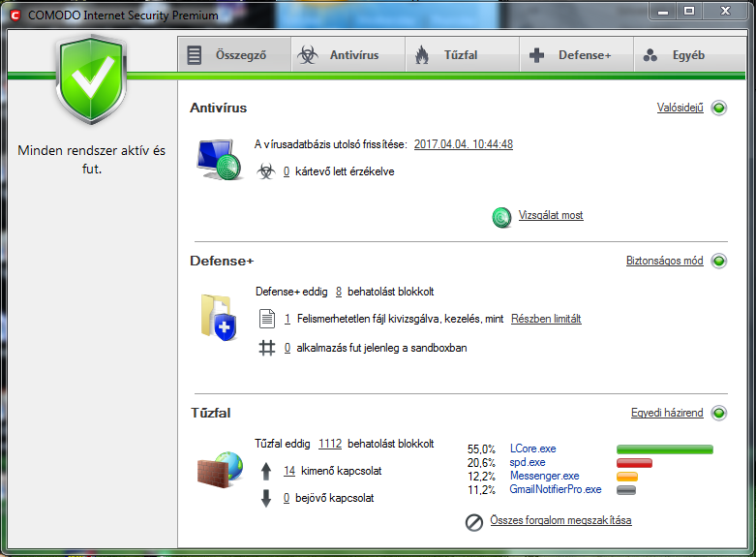This screenshot has width=756, height=557.
Task: Click the GmailNotifierPro.exe traffic entry
Action: (556, 489)
